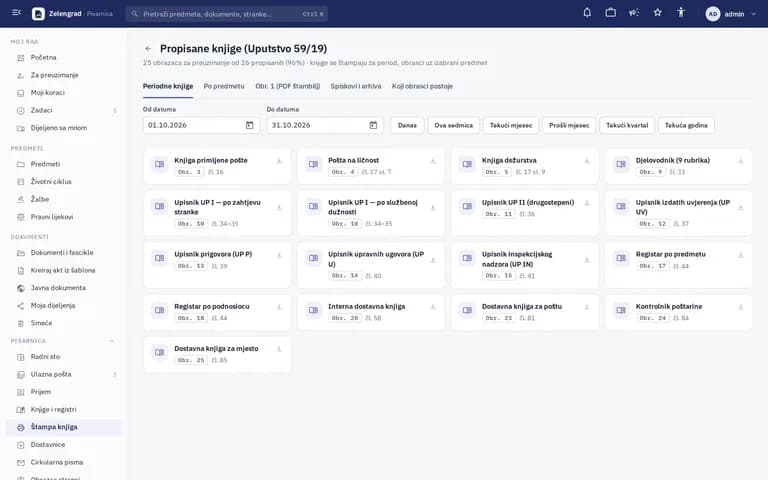Set period to Tekući kvartal
Screen dimensions: 768x480
tap(627, 125)
